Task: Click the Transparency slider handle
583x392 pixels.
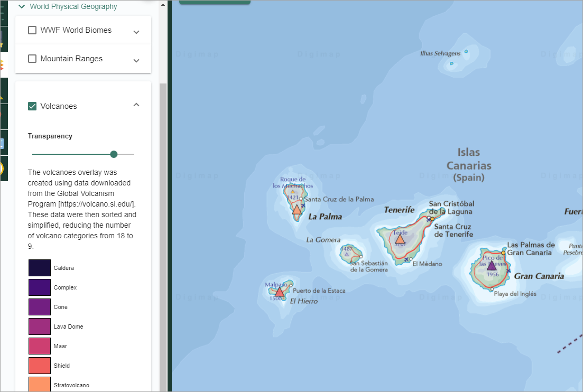Action: click(x=114, y=154)
